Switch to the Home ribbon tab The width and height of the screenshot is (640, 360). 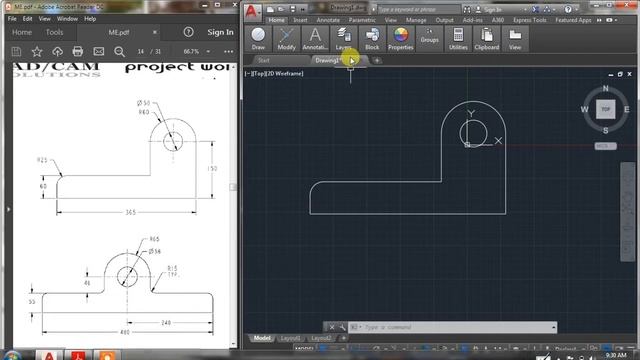click(276, 20)
